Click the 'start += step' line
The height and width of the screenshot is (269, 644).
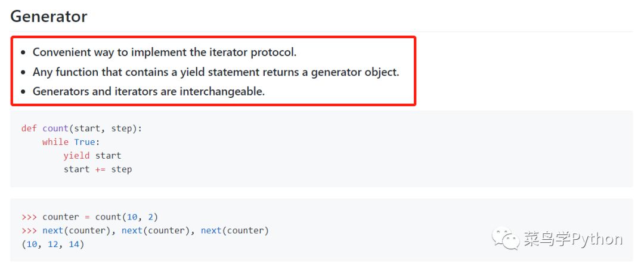tap(97, 169)
